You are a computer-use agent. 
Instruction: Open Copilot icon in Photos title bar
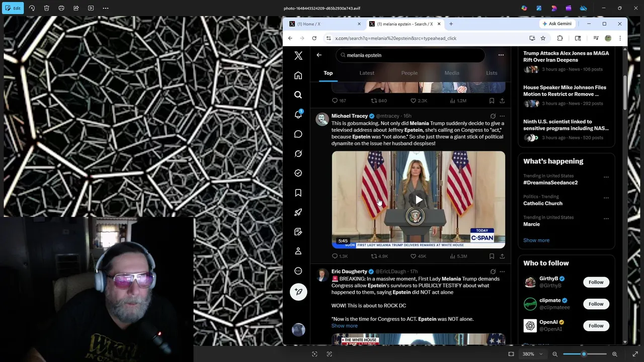(524, 8)
